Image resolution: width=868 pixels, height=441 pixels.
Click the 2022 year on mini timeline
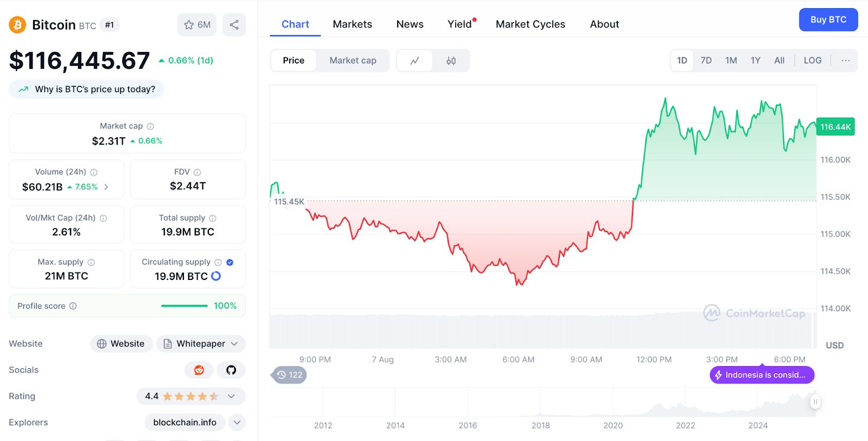click(x=685, y=425)
